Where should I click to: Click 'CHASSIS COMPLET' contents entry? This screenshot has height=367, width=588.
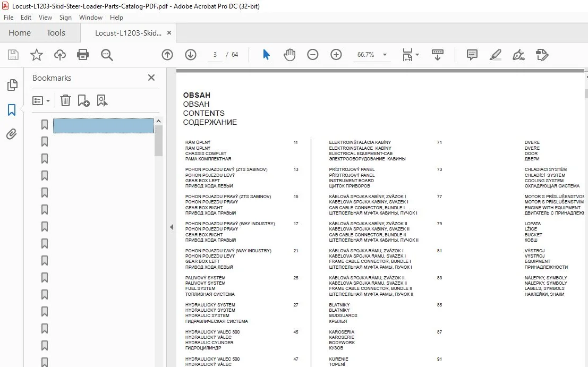206,153
